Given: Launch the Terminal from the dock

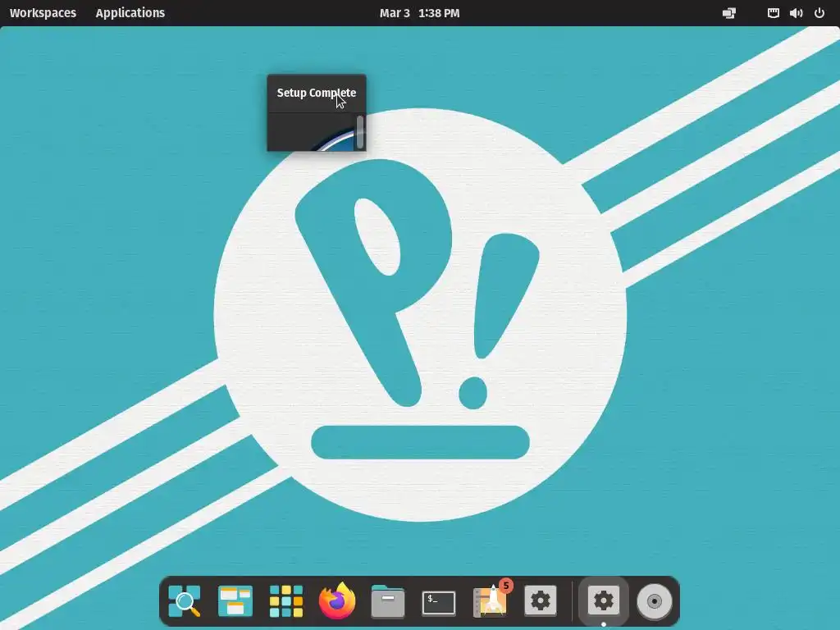Looking at the screenshot, I should tap(439, 602).
